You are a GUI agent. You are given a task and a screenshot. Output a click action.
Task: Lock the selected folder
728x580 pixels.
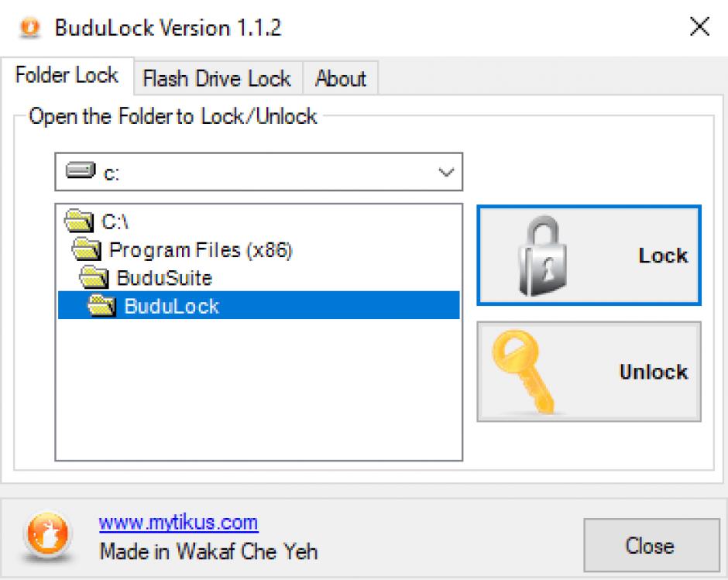(589, 256)
